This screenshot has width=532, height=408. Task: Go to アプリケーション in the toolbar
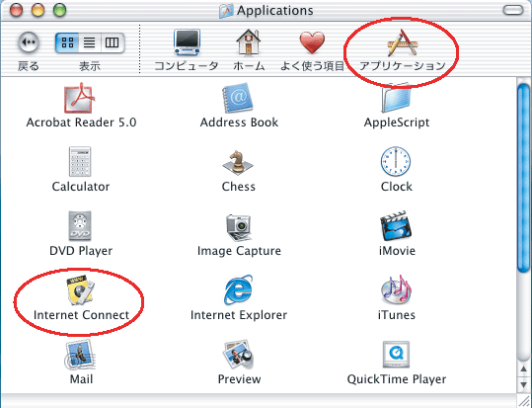coord(402,50)
